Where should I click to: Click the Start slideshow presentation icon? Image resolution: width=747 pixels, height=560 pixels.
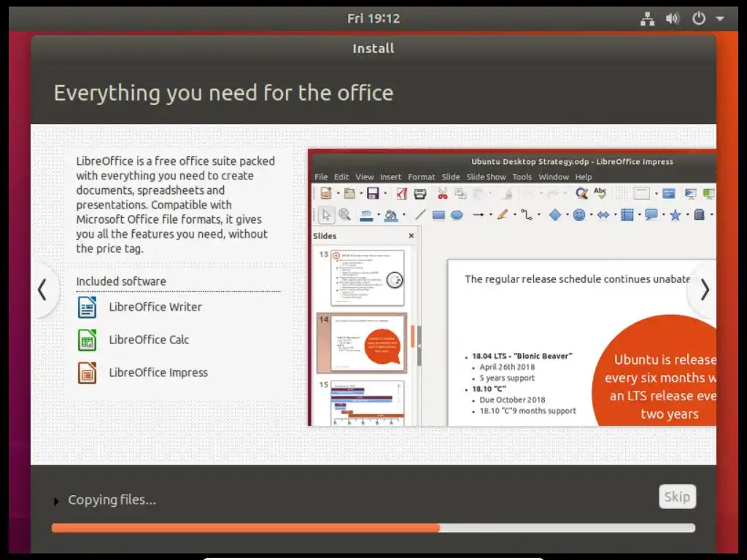click(x=690, y=193)
